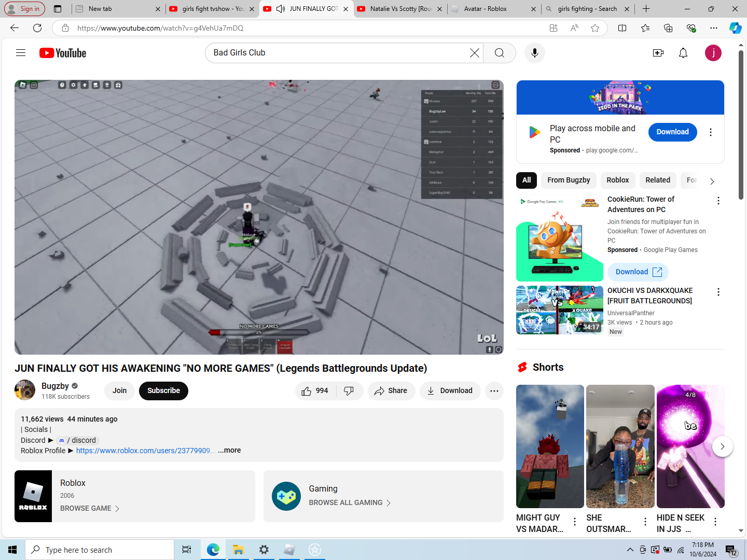747x560 pixels.
Task: Share this video
Action: coord(391,391)
